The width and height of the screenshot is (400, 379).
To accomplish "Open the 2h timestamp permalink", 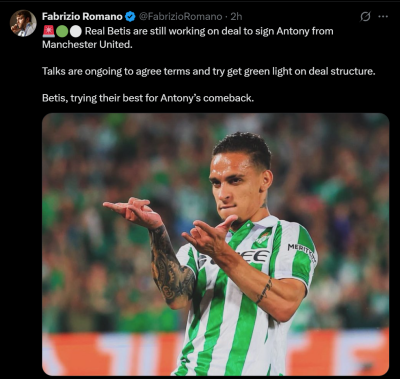I will (236, 16).
